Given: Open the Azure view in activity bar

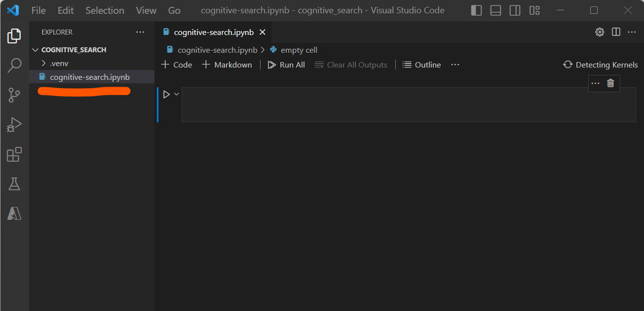Looking at the screenshot, I should 14,213.
